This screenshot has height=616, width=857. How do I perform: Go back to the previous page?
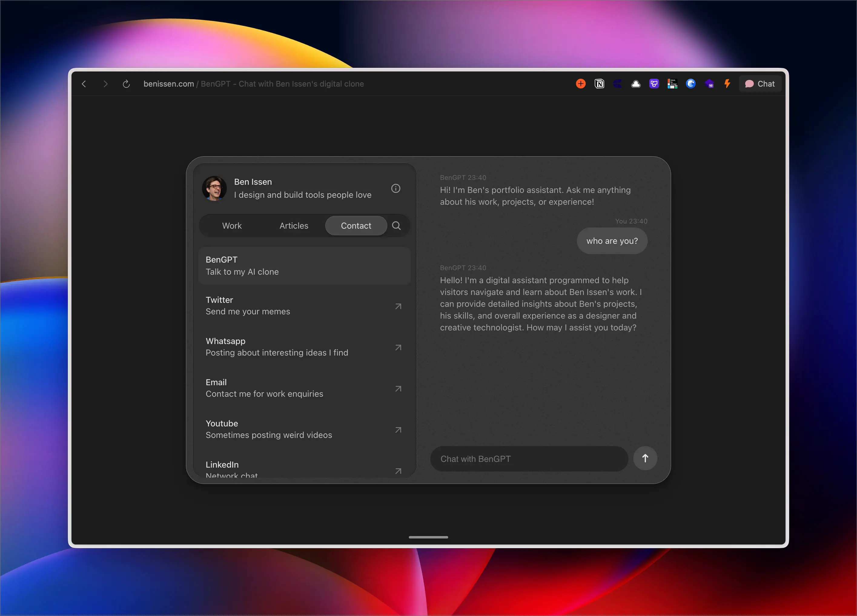[84, 84]
